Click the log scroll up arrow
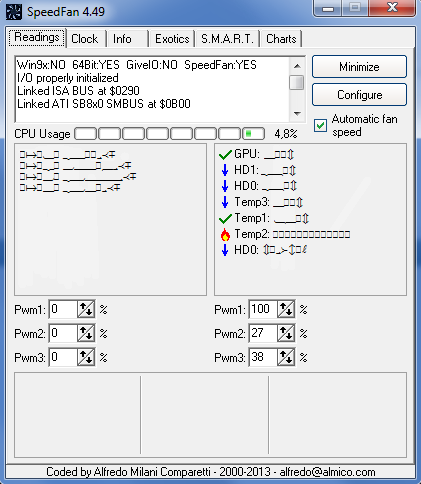The width and height of the screenshot is (421, 484). 297,66
